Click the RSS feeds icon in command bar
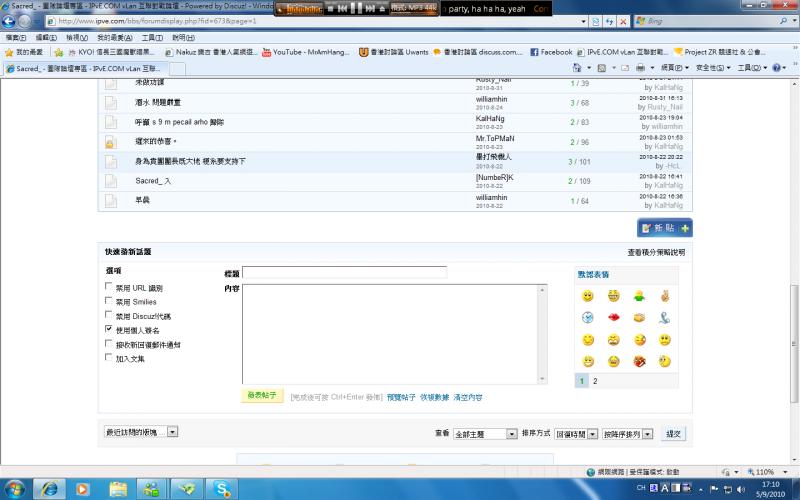 tap(602, 68)
